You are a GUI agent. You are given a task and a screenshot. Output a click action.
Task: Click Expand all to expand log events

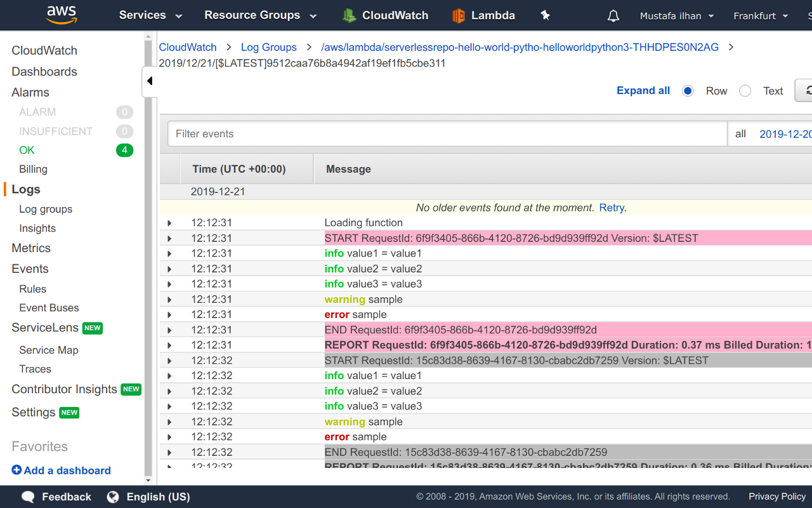pos(643,90)
